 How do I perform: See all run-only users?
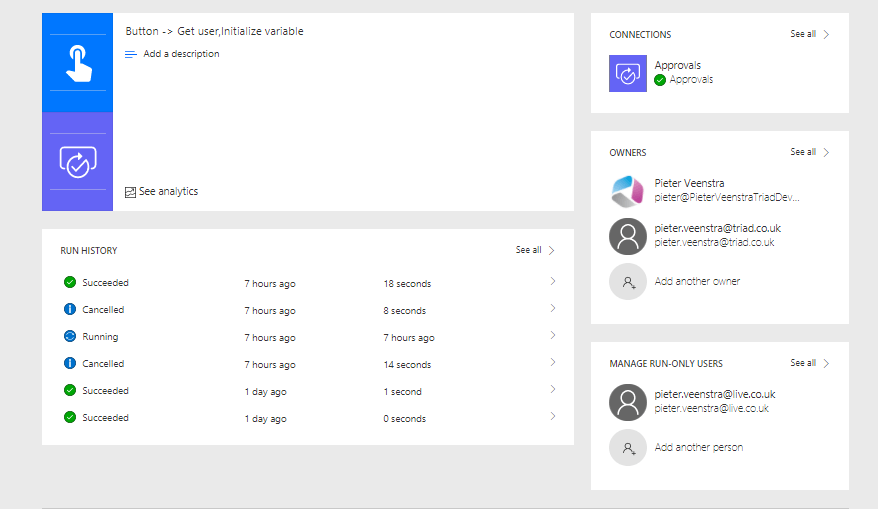[803, 363]
